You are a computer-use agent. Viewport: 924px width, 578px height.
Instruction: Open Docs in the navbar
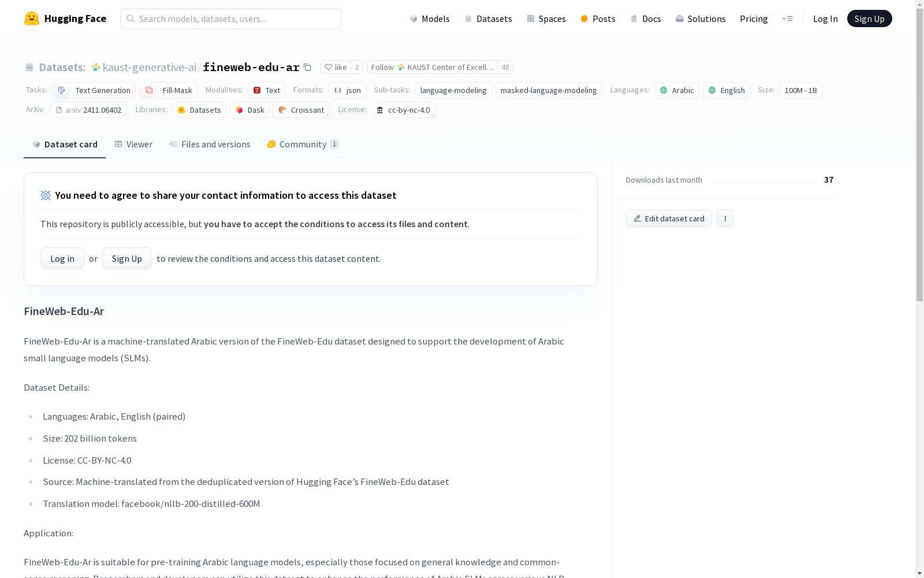[x=646, y=18]
